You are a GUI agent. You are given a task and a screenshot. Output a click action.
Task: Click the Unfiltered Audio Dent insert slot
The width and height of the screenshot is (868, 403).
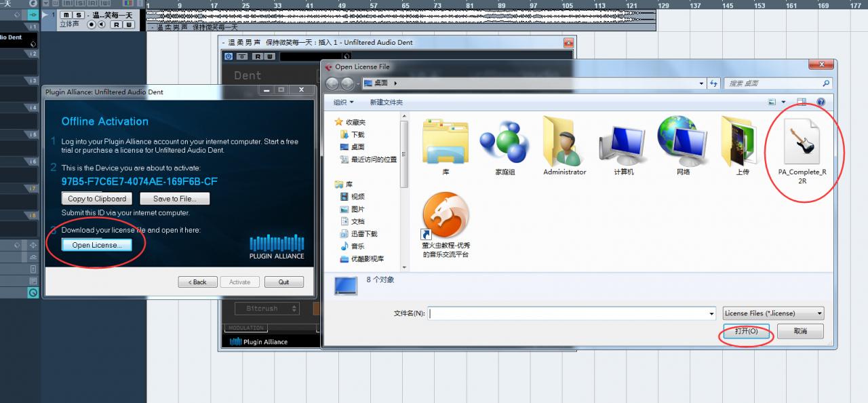click(19, 39)
